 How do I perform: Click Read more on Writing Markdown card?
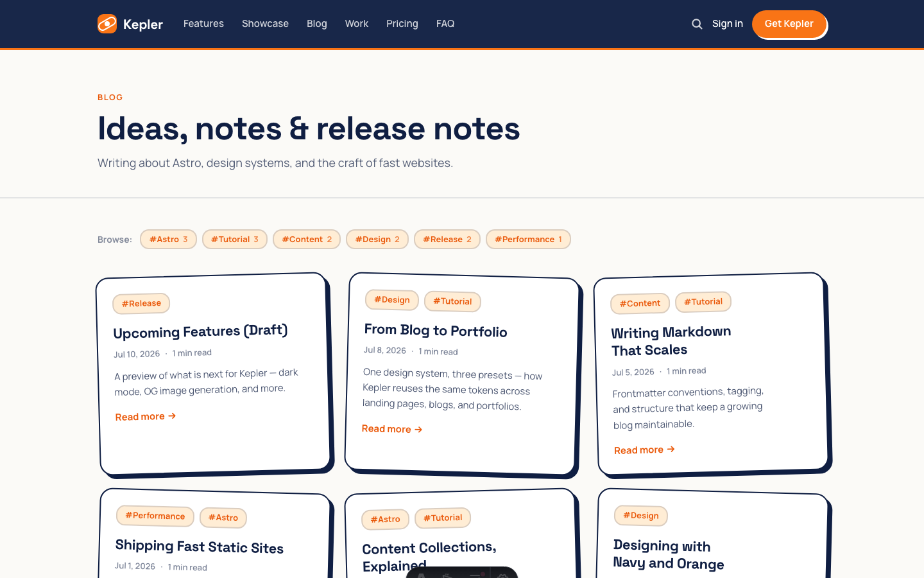pos(644,450)
